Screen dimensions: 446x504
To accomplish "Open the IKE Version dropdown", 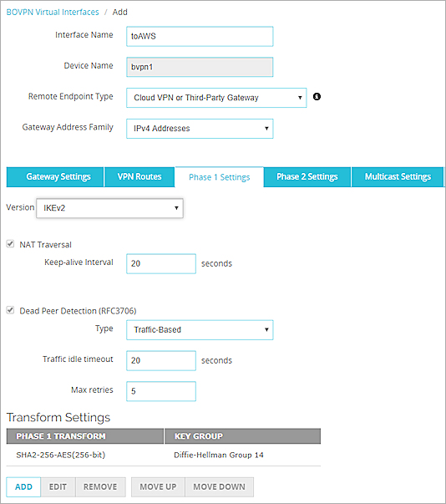I will click(109, 208).
